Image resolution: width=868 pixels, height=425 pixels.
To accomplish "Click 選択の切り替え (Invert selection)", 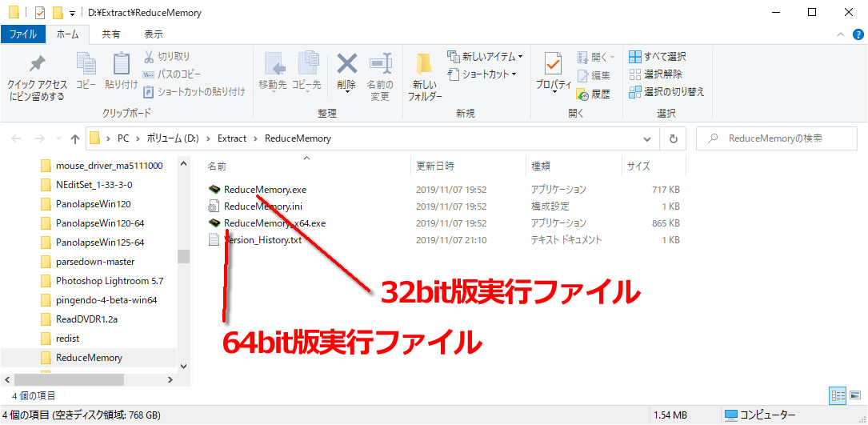I will (x=666, y=92).
